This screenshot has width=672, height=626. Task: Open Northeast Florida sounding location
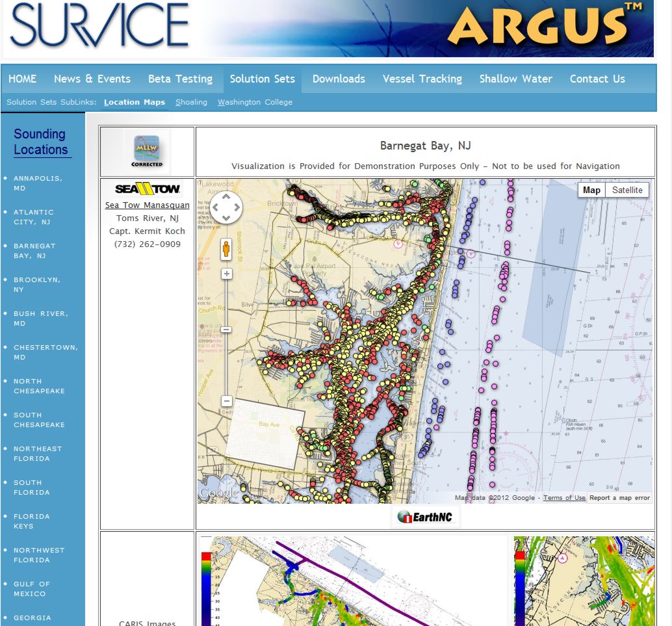point(38,454)
